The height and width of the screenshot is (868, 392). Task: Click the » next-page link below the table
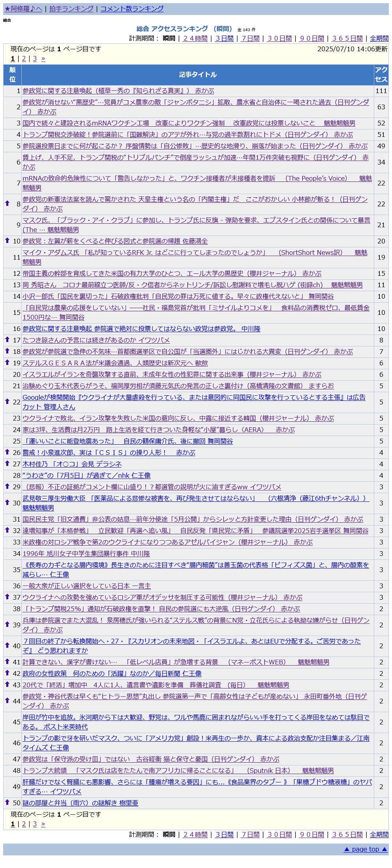(x=43, y=824)
